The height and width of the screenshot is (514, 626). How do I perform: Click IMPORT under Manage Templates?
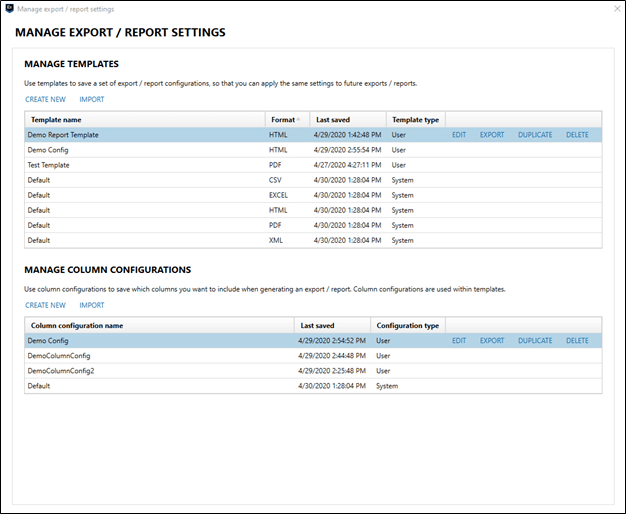[x=91, y=99]
